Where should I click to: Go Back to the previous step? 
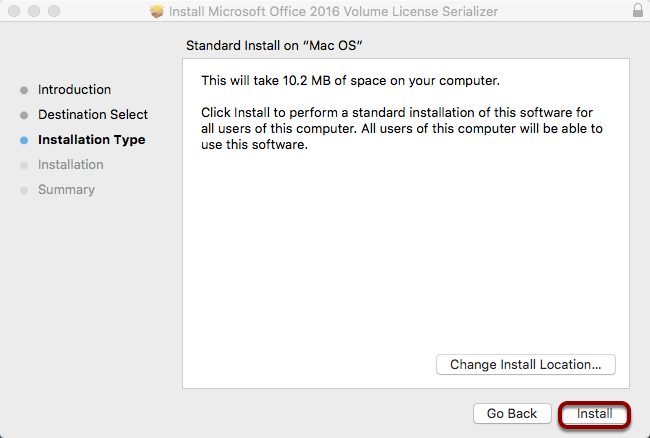512,414
